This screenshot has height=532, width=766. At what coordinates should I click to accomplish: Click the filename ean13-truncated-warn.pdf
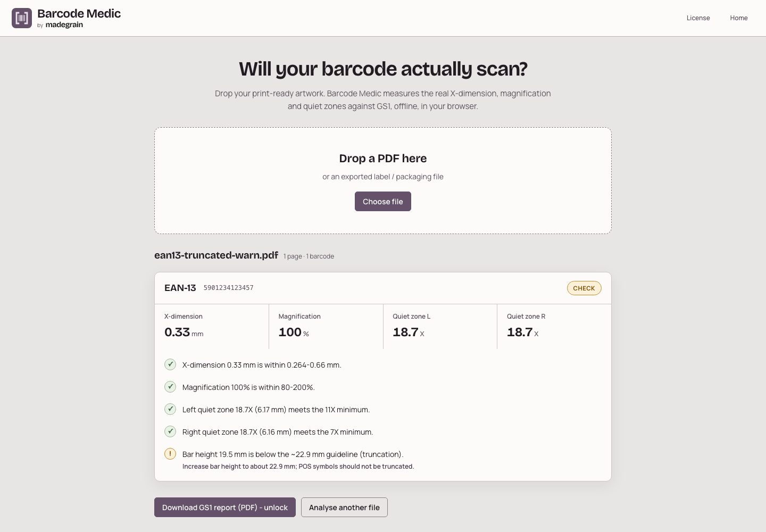216,255
